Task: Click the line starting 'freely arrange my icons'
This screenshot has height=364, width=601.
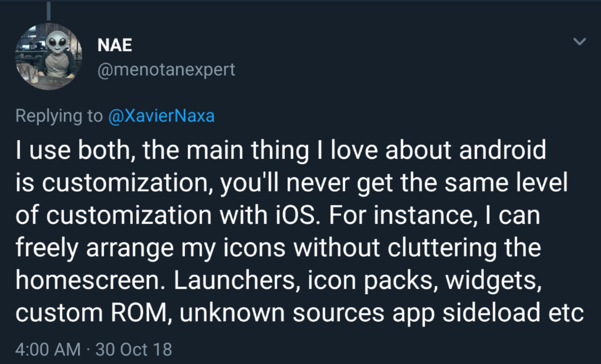Action: click(278, 249)
